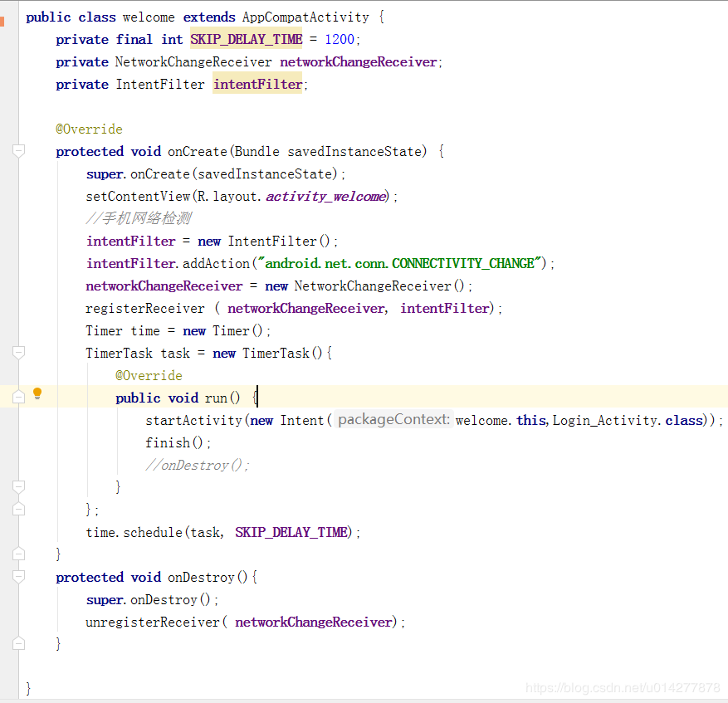Click the AppCompatActivity superclass name
This screenshot has width=728, height=703.
[304, 17]
